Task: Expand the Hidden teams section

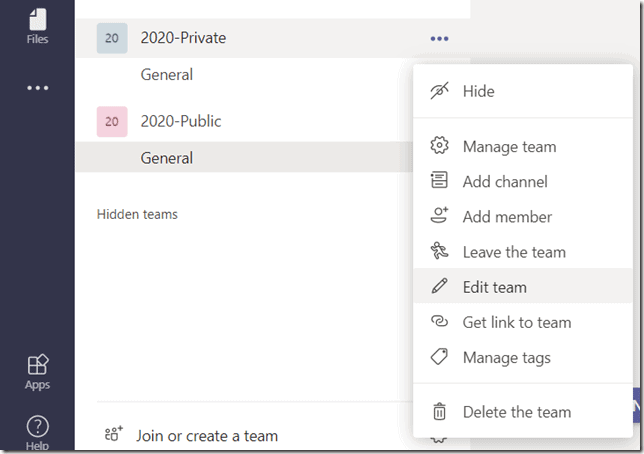Action: pos(137,214)
